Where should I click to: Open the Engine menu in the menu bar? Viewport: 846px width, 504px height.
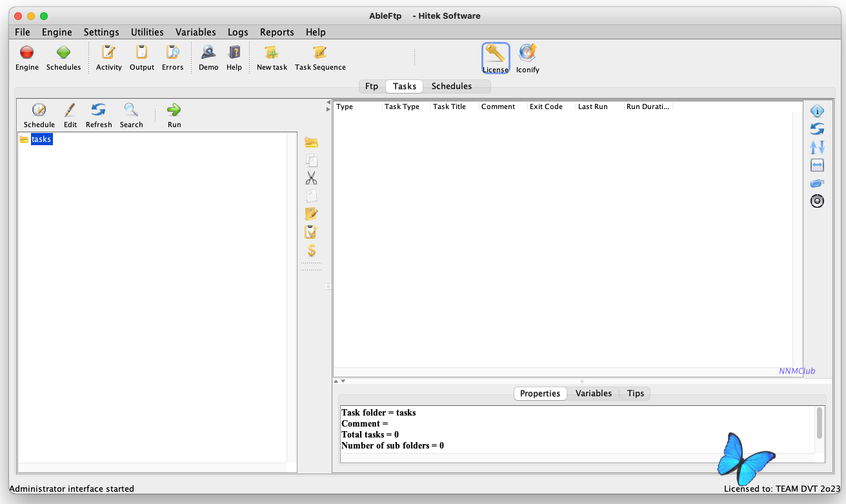tap(57, 32)
